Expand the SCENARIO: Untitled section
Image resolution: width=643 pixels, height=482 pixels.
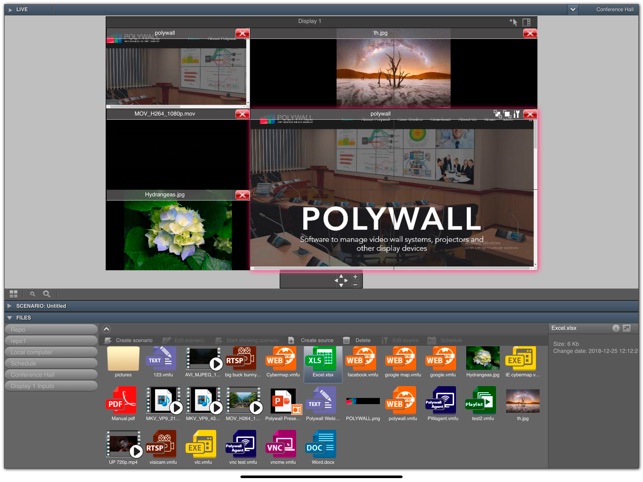[x=9, y=306]
